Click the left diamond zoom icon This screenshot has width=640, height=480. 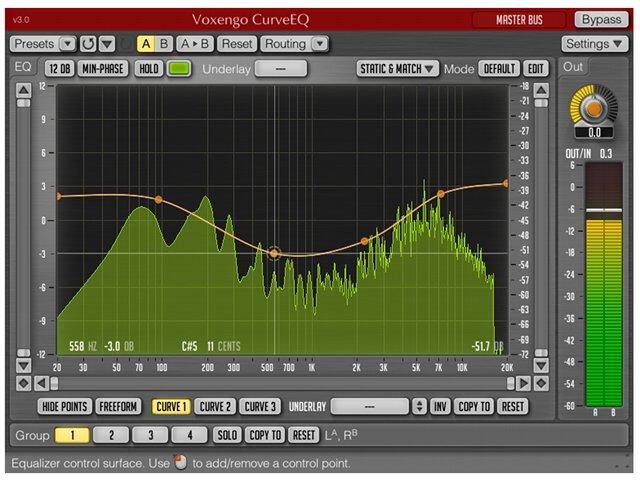tap(24, 383)
